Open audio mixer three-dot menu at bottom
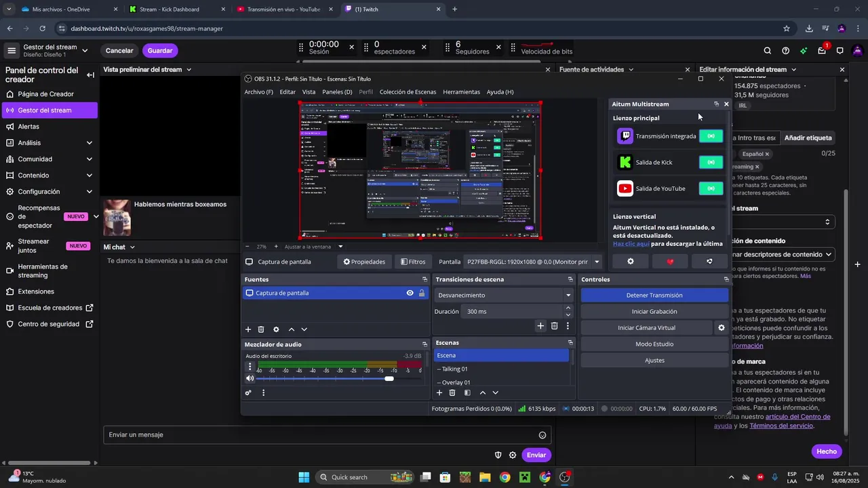Viewport: 868px width, 488px height. (264, 392)
